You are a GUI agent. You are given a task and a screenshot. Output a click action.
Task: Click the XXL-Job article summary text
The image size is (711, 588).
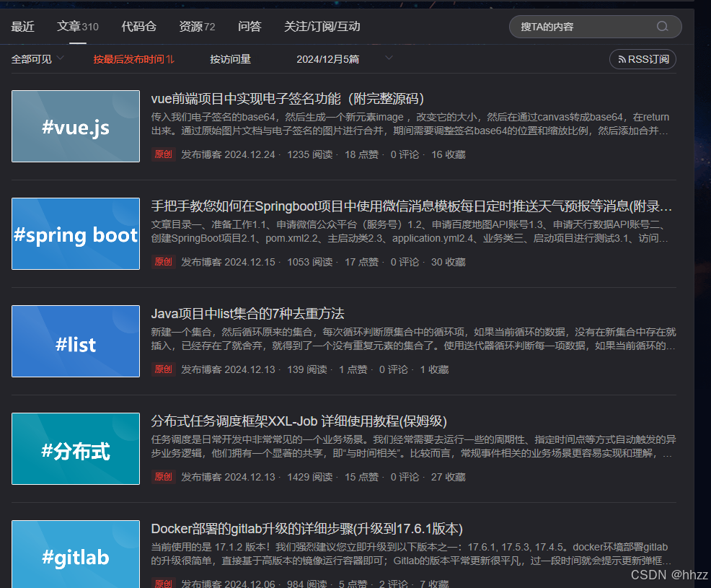pyautogui.click(x=413, y=447)
